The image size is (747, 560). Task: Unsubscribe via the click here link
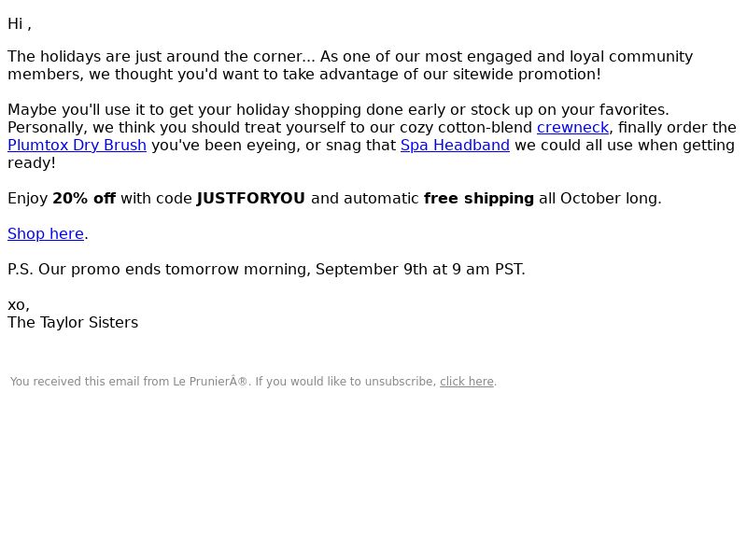click(x=466, y=382)
